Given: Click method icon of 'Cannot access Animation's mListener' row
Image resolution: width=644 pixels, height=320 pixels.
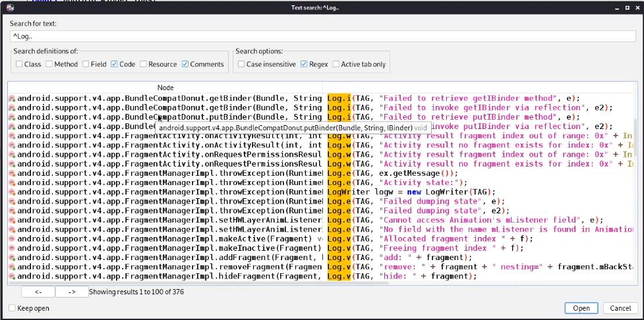Looking at the screenshot, I should click(12, 221).
